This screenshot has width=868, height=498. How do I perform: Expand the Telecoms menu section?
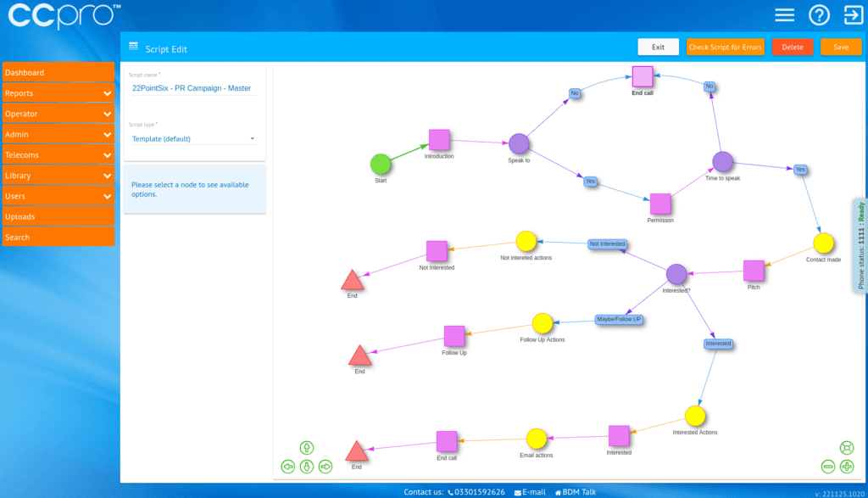tap(58, 155)
